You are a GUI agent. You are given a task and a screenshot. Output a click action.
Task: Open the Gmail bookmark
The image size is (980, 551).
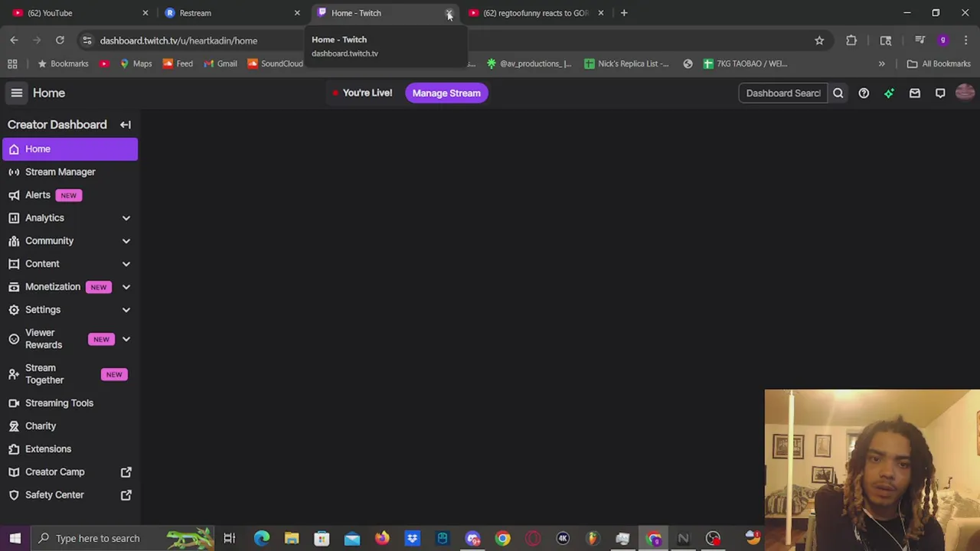(x=220, y=64)
